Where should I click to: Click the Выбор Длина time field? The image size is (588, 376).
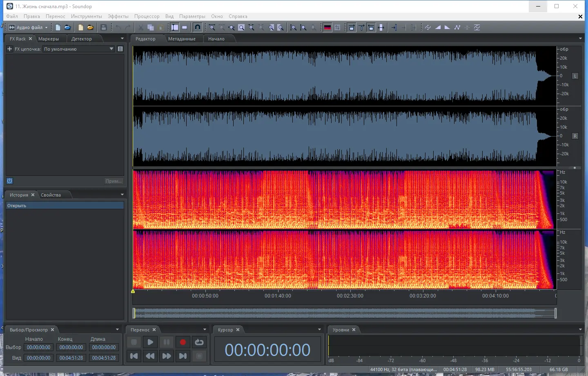(104, 347)
